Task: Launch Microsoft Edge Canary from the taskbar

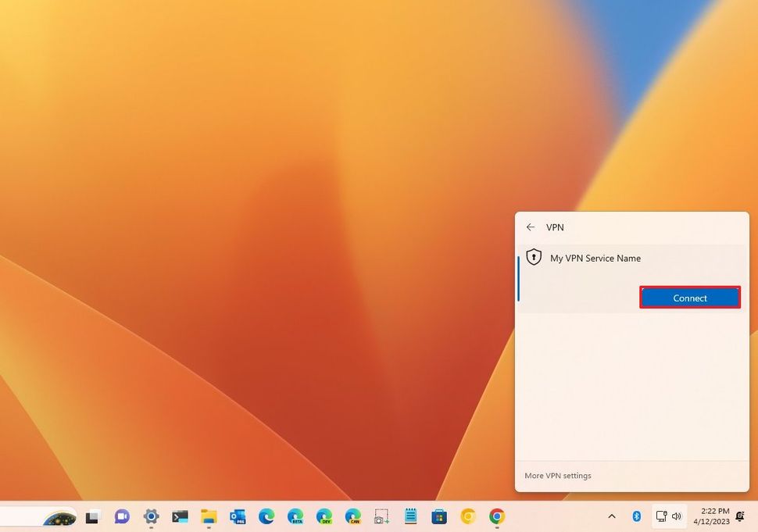Action: [352, 516]
